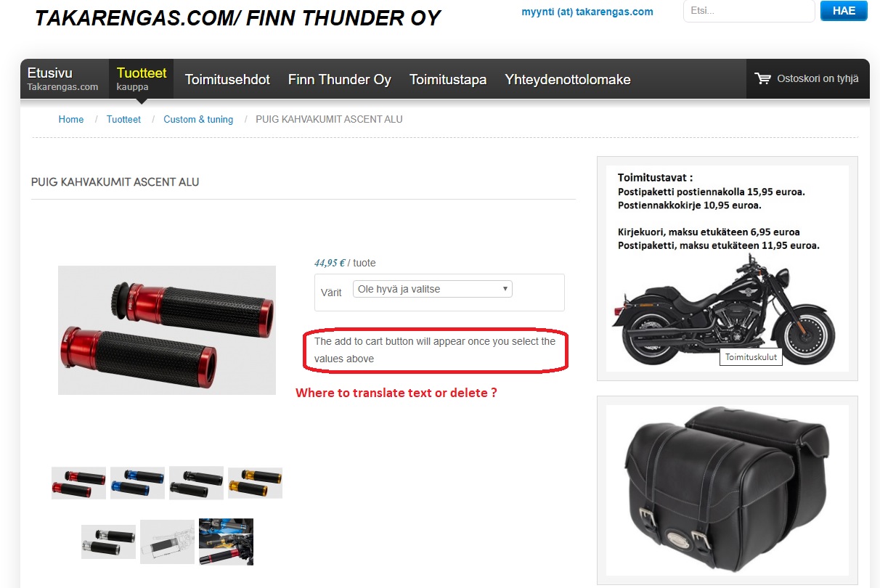The image size is (880, 588).
Task: Open the Värit color dropdown
Action: [x=433, y=289]
